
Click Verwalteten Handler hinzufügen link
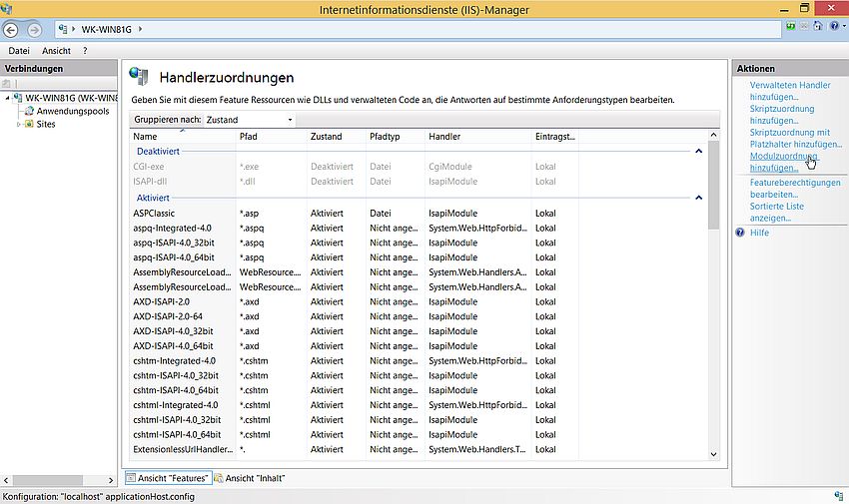[x=789, y=91]
